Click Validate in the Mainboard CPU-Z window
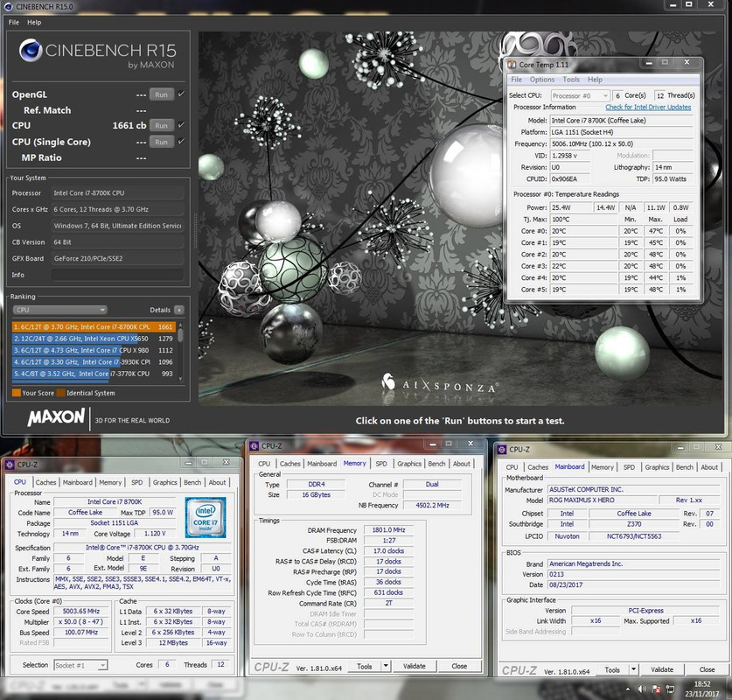 [662, 669]
